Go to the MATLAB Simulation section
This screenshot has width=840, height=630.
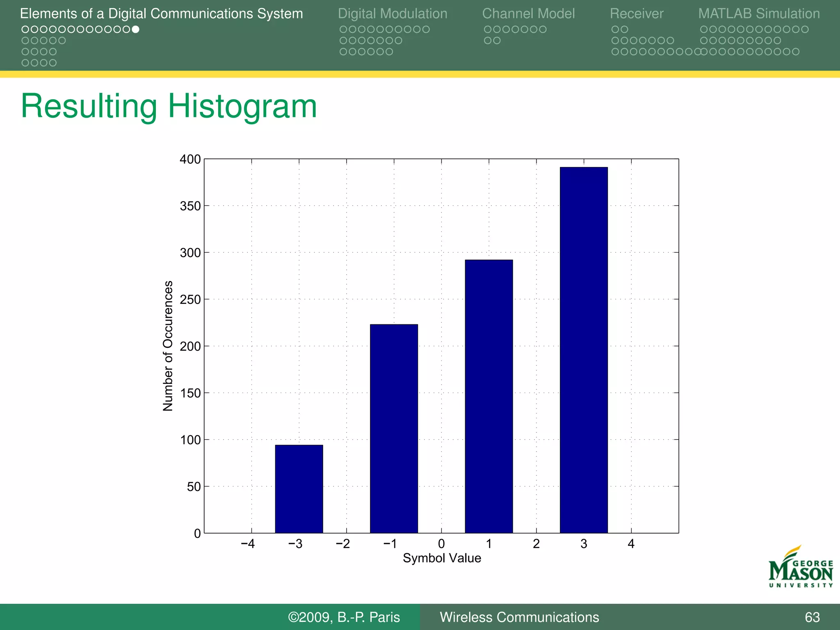[x=759, y=14]
